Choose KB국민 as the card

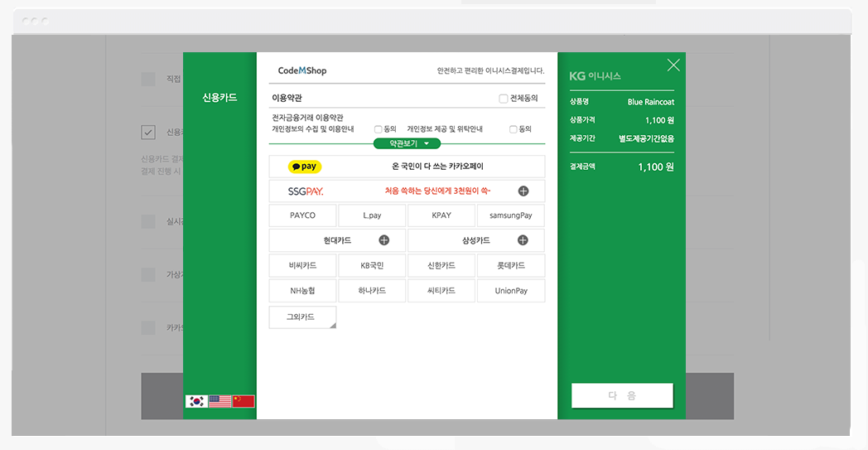[x=372, y=265]
